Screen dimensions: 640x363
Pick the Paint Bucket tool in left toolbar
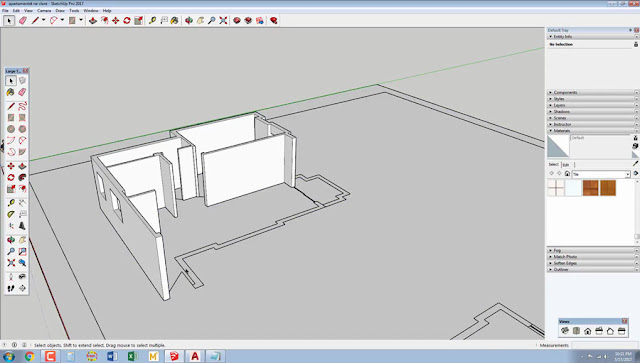[11, 92]
